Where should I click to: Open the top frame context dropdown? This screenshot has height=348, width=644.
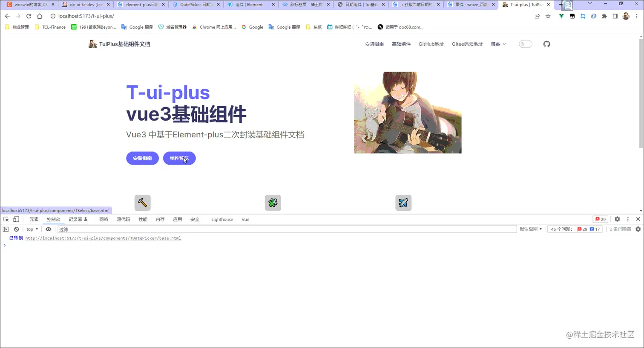pyautogui.click(x=31, y=229)
